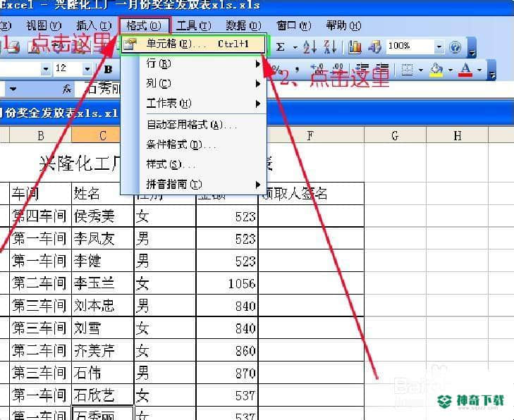Open the Borders style dropdown arrow

pos(420,70)
